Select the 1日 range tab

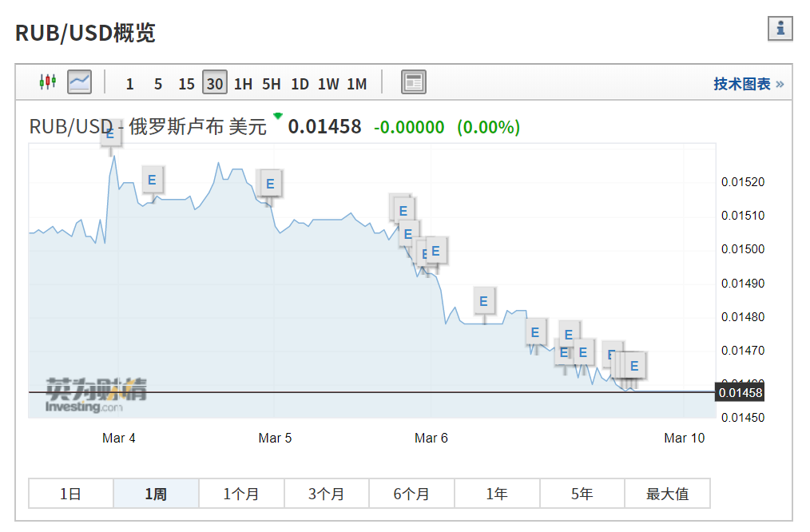71,494
